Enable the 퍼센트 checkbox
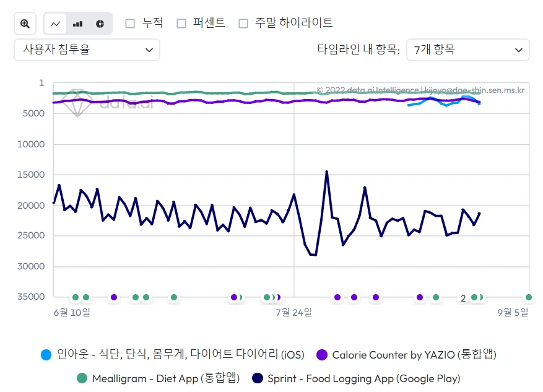 point(181,23)
